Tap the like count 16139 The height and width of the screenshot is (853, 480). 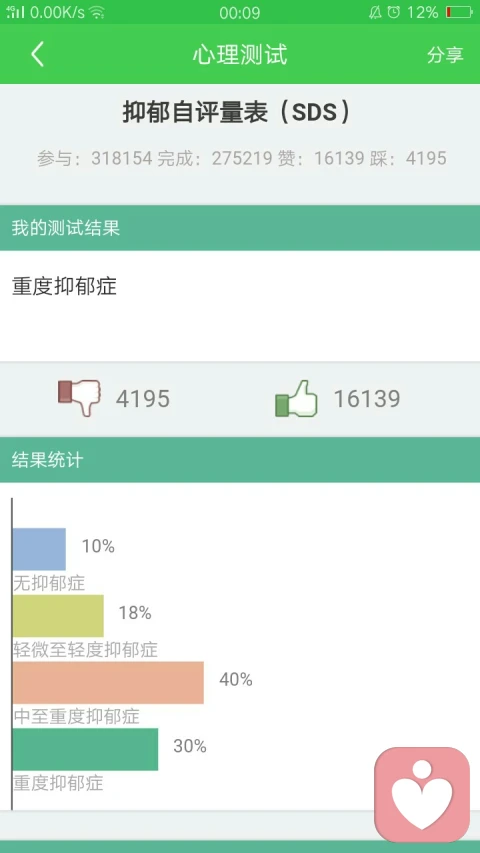tap(367, 399)
